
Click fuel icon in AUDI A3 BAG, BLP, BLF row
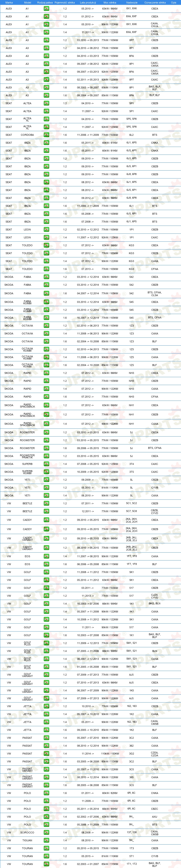tap(46, 87)
